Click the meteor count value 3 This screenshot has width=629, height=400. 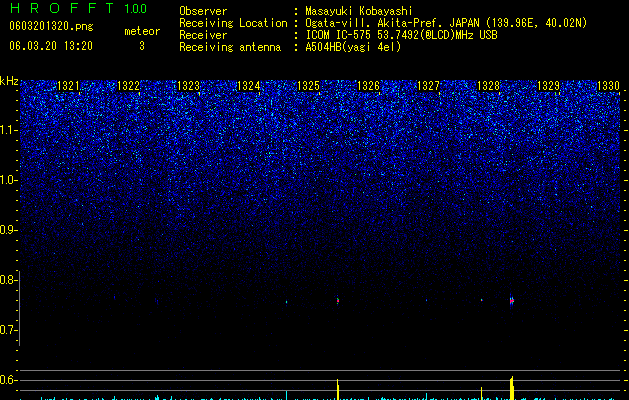(142, 46)
